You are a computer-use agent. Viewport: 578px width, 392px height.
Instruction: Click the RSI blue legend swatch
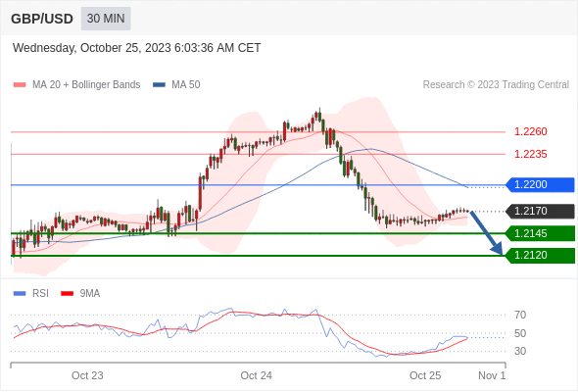[20, 294]
